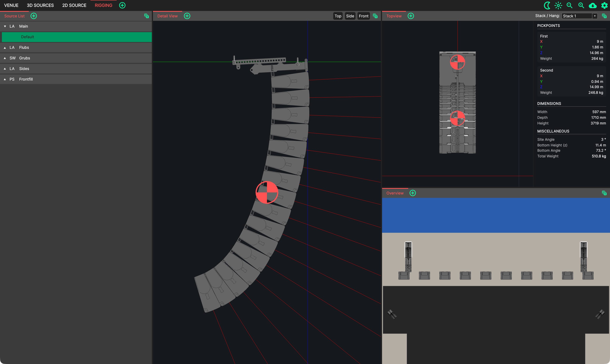Click Total Weight value 510.8 kg
Screen dimensions: 610x364
(x=599, y=156)
